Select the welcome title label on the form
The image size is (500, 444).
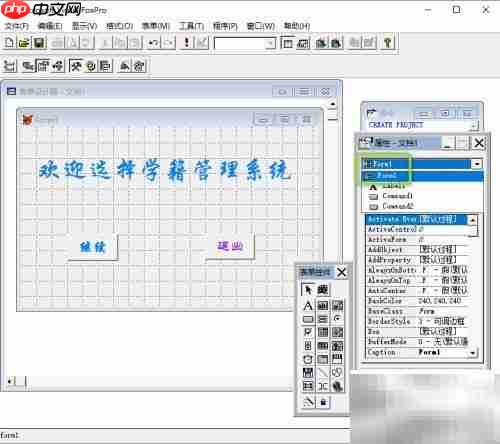point(164,170)
